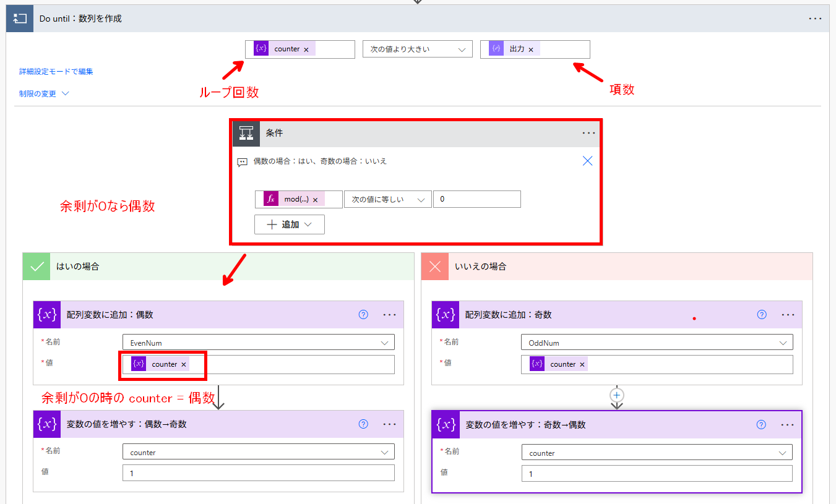Remove the 出力 token from Do until
Image resolution: width=836 pixels, height=504 pixels.
pyautogui.click(x=530, y=49)
